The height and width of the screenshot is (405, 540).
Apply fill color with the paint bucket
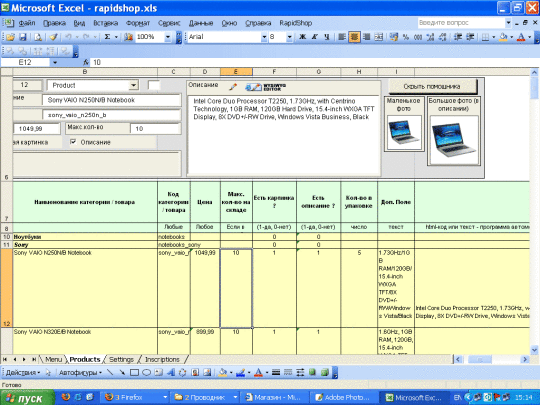click(503, 37)
